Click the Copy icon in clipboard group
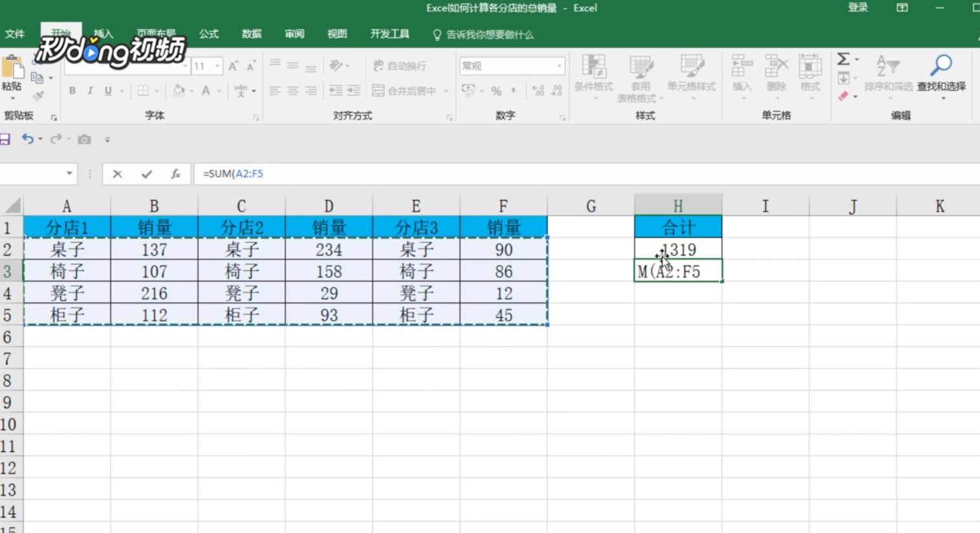Screen dimensions: 980x533 37,78
